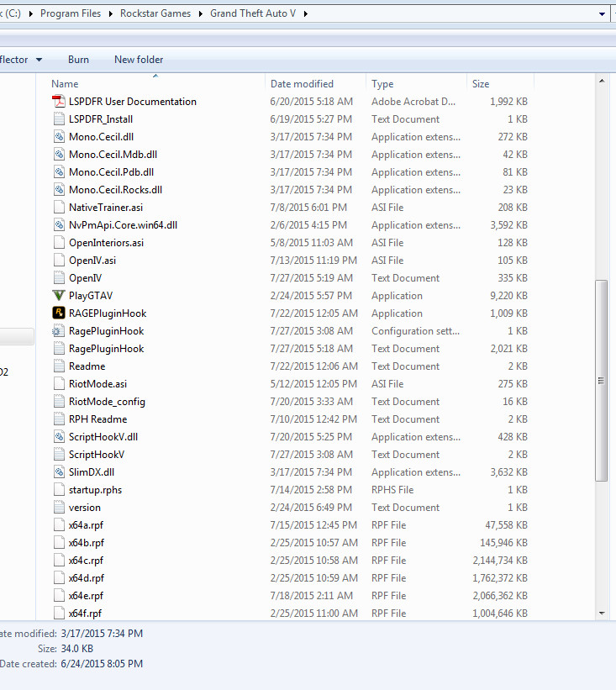Select the Mono.Cecil.Pdb.dll file icon

[x=59, y=172]
